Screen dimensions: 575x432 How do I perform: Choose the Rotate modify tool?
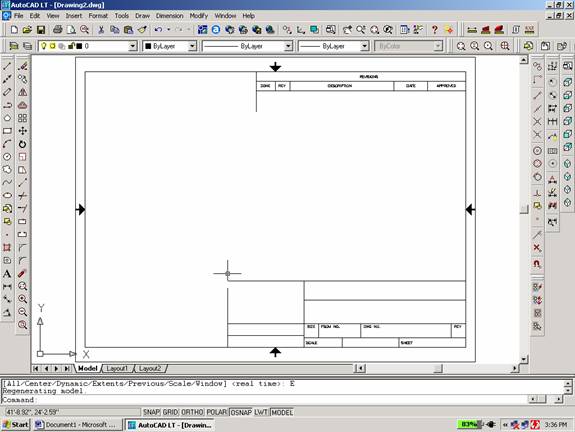[x=22, y=144]
